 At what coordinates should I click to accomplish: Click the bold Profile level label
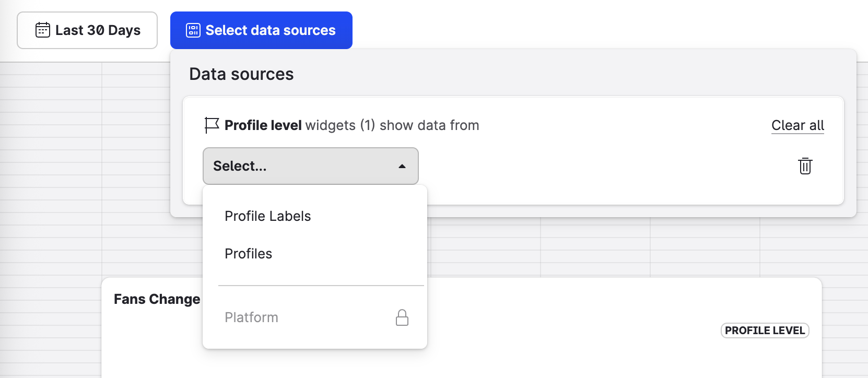tap(263, 125)
